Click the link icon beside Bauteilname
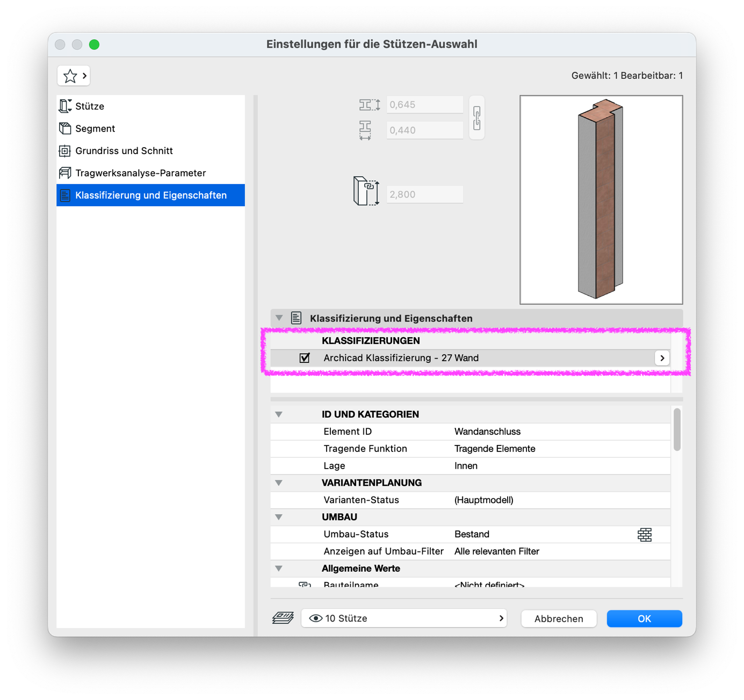 click(305, 584)
